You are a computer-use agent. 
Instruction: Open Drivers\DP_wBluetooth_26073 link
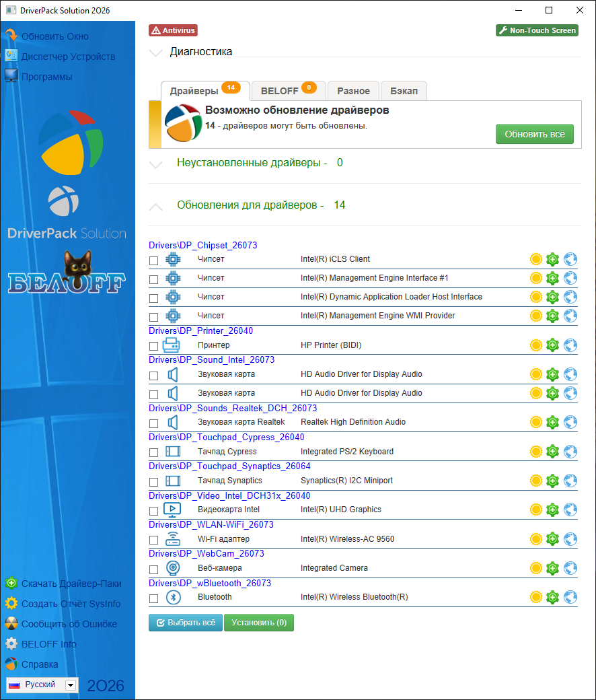click(x=210, y=583)
